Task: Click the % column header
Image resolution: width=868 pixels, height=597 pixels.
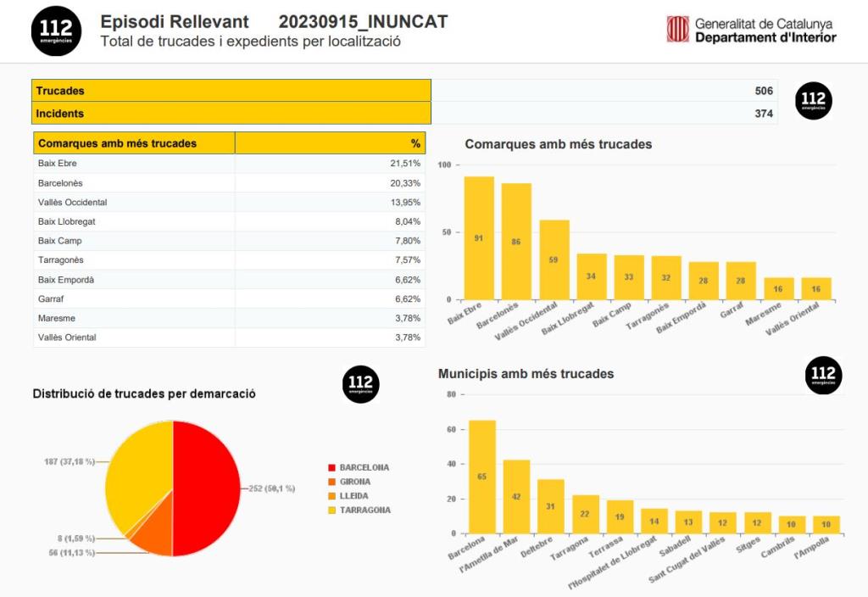Action: pos(331,143)
